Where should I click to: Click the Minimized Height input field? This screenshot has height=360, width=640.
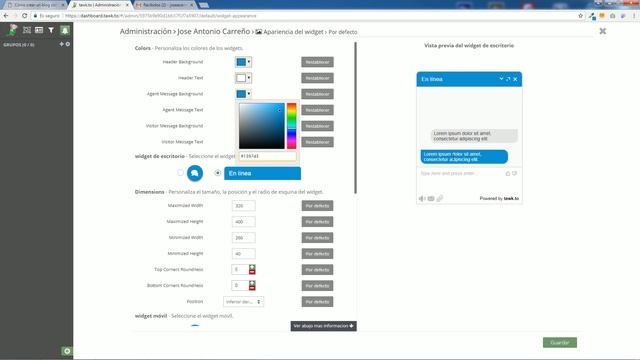click(x=244, y=253)
